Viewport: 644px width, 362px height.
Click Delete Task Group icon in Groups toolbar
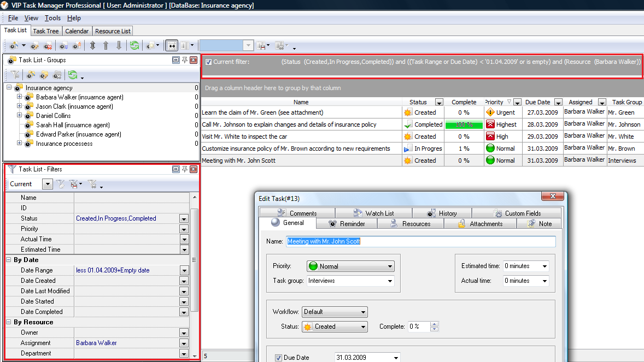[57, 75]
